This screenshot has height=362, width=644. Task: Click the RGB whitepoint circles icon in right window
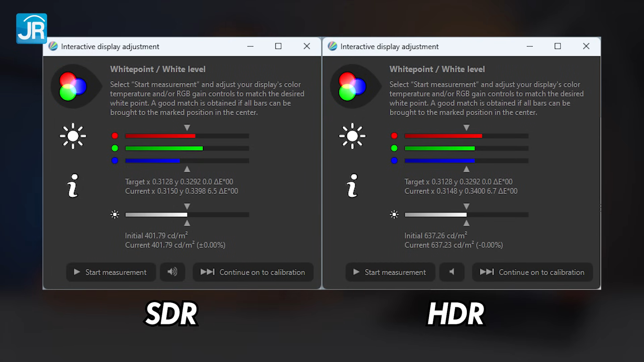[x=352, y=86]
